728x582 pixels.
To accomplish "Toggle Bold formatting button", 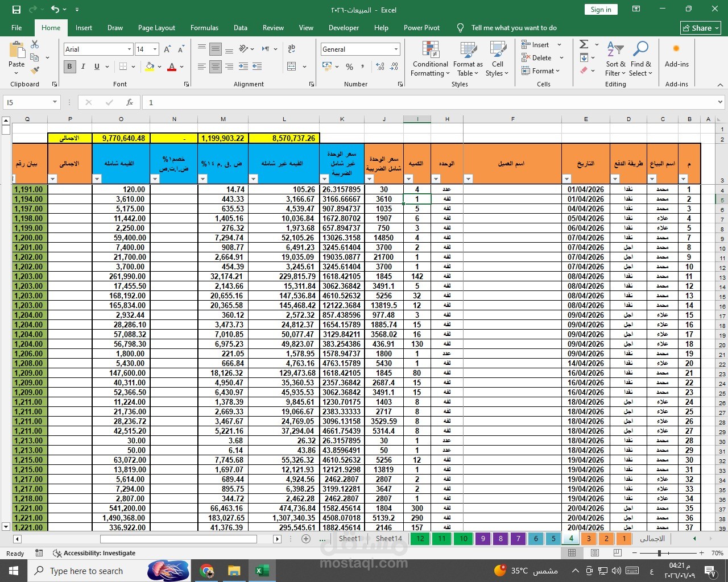I will point(69,66).
